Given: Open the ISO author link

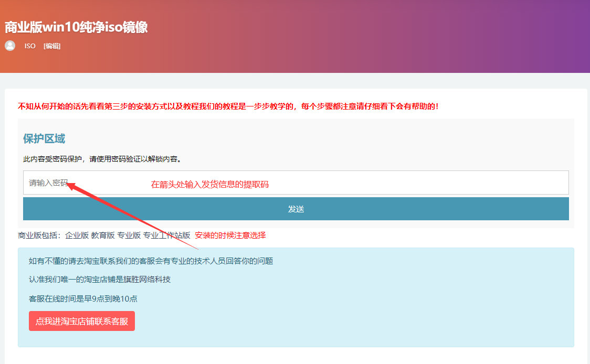Looking at the screenshot, I should pos(30,46).
